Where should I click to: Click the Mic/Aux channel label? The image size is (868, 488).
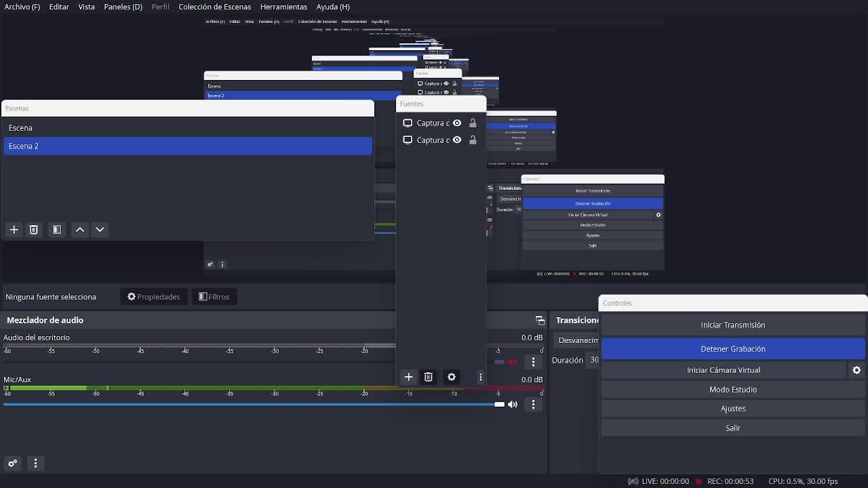tap(17, 380)
